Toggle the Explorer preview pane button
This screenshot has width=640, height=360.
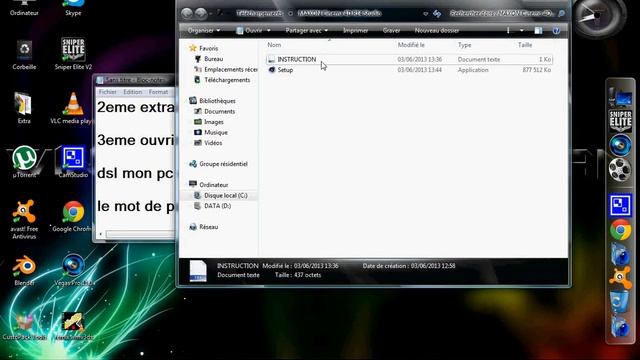[x=538, y=31]
